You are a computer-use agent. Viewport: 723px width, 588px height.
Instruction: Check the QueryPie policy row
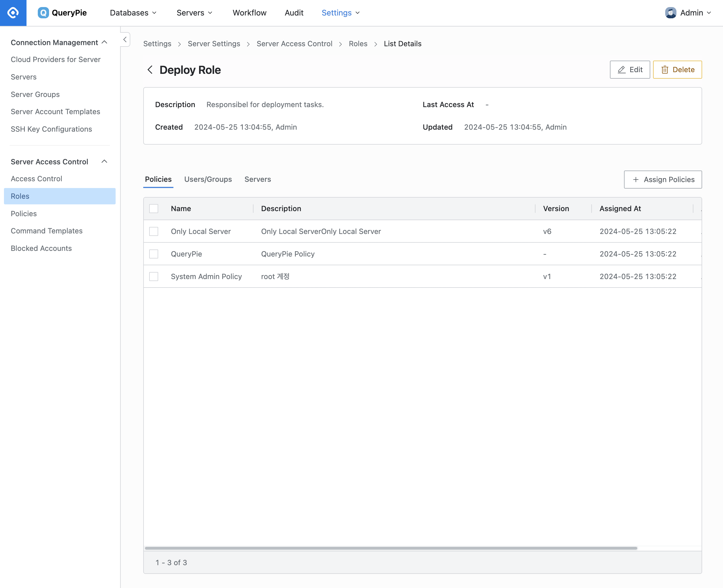154,254
